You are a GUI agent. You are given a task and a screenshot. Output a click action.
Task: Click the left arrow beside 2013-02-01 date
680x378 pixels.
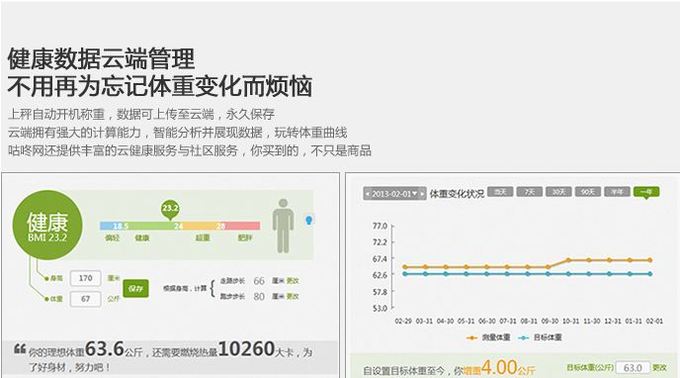point(368,194)
